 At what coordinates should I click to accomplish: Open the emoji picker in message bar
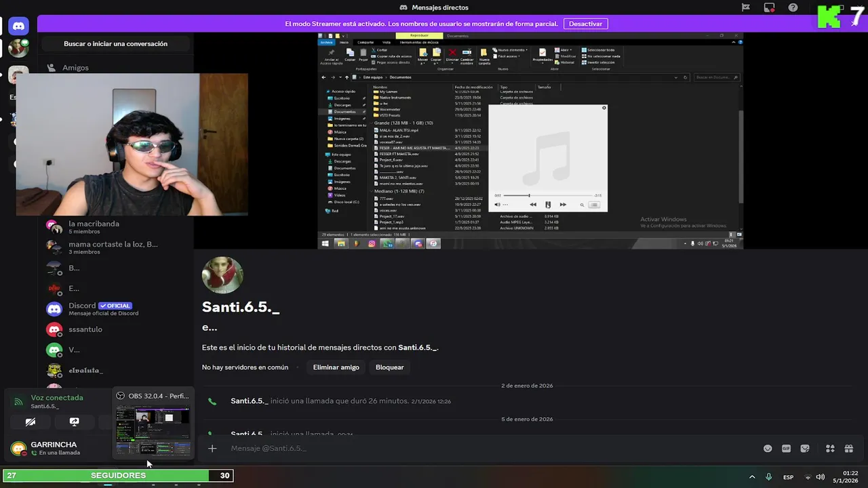tap(768, 449)
